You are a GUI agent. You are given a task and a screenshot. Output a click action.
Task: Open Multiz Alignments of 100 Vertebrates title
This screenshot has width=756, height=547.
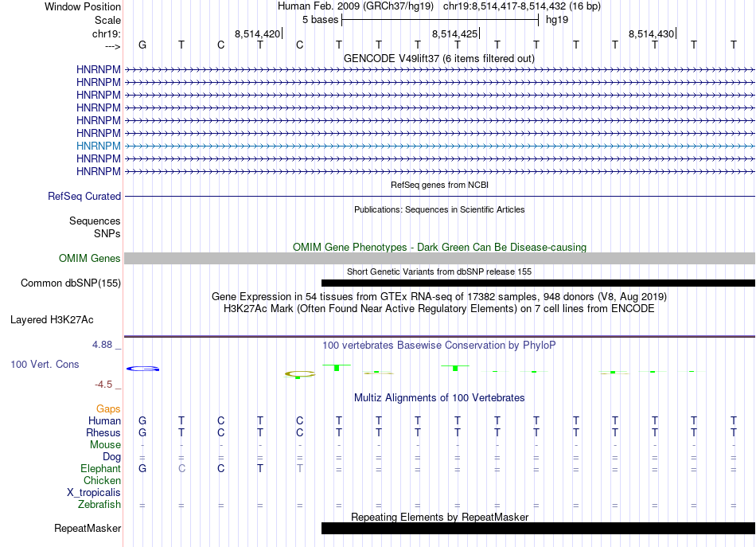click(x=439, y=398)
